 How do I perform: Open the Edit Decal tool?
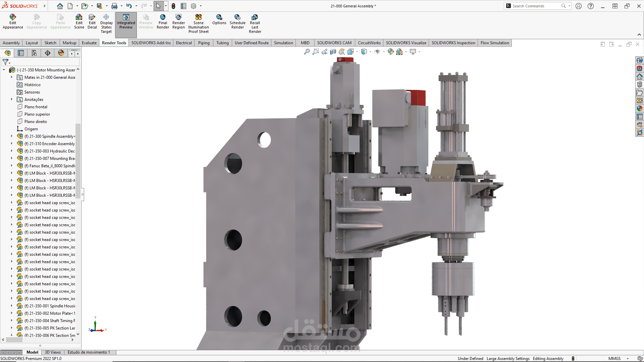point(92,21)
